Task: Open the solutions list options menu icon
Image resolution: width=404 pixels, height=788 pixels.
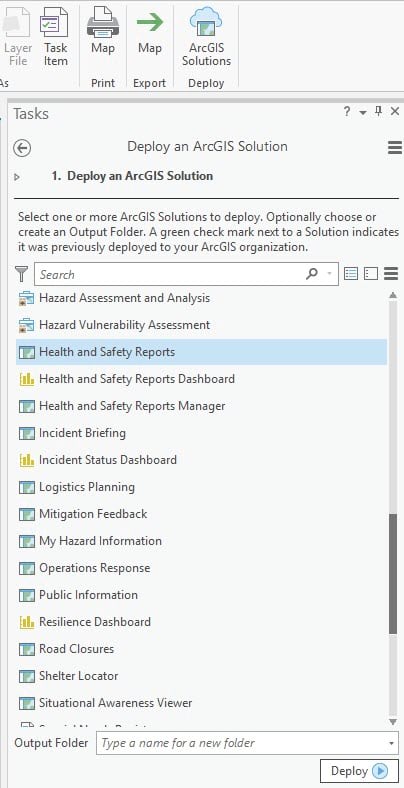Action: pos(391,273)
